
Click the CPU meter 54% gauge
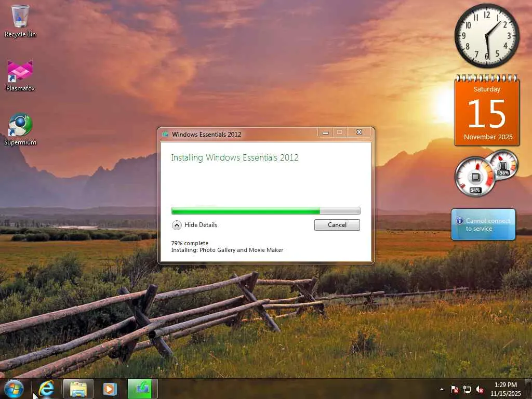click(x=475, y=176)
